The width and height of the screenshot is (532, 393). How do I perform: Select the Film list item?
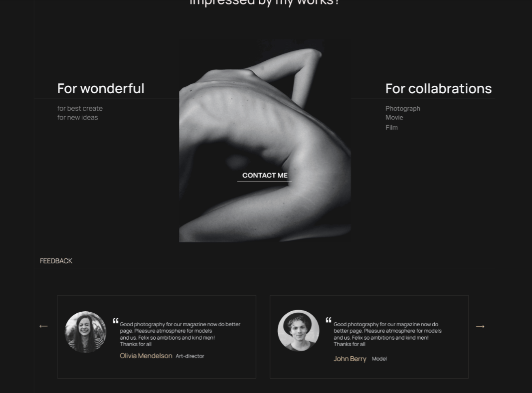(391, 128)
